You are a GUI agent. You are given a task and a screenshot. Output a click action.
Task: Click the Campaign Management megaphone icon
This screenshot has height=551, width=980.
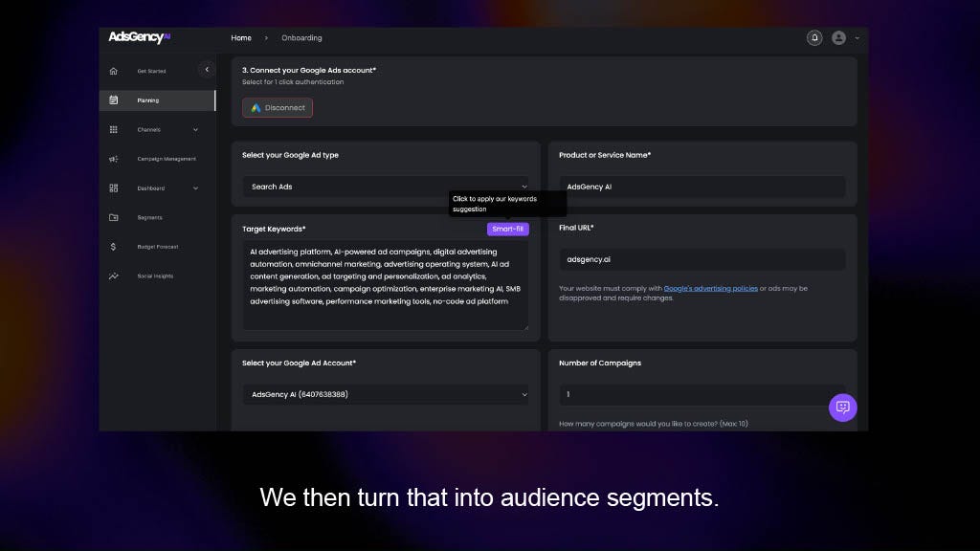point(114,159)
